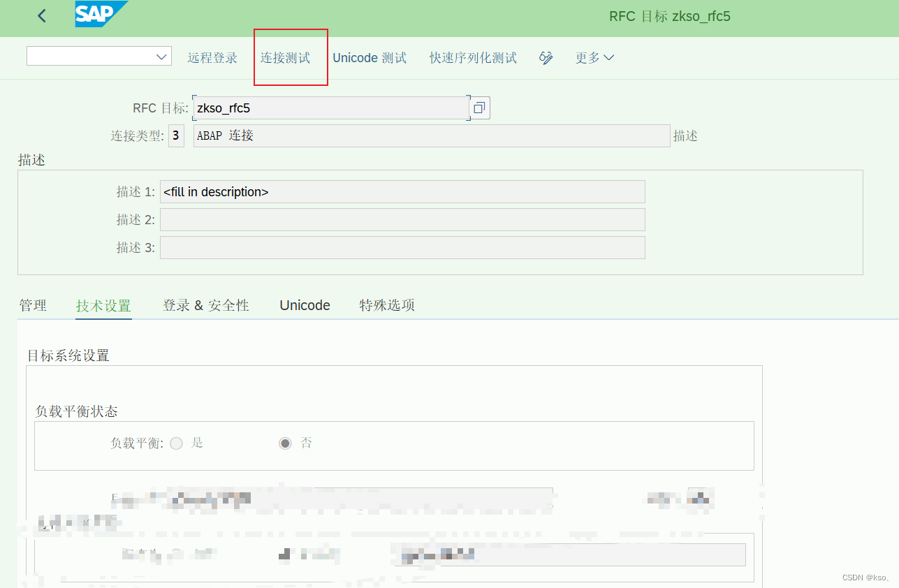Click the 描述 2 field
The width and height of the screenshot is (899, 588).
click(402, 220)
